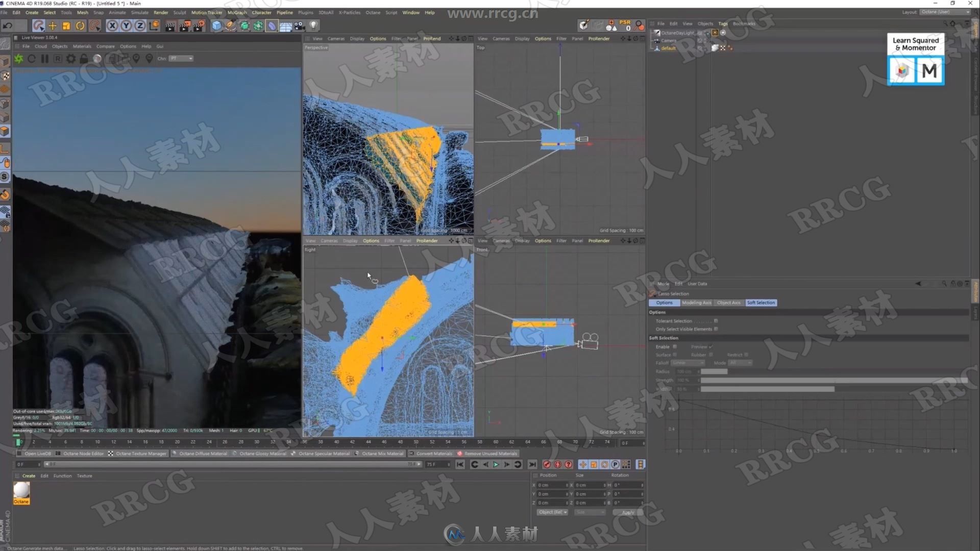Toggle the Z axis lock
Screen dimensions: 980x551
pyautogui.click(x=140, y=26)
